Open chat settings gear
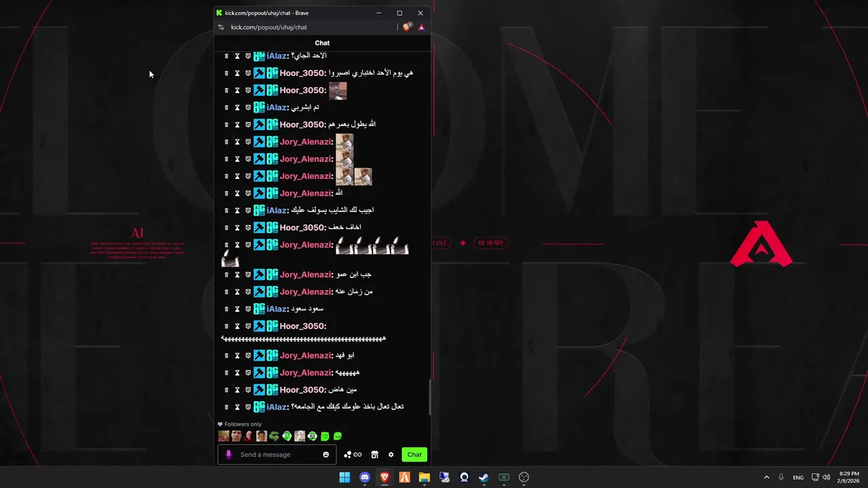 coord(391,455)
